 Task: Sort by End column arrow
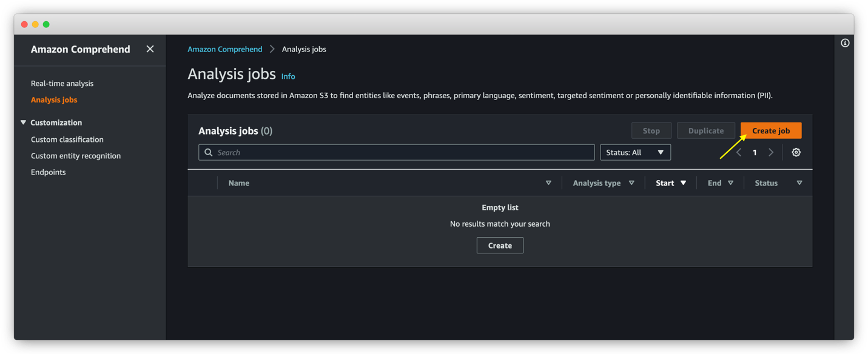[x=730, y=183]
